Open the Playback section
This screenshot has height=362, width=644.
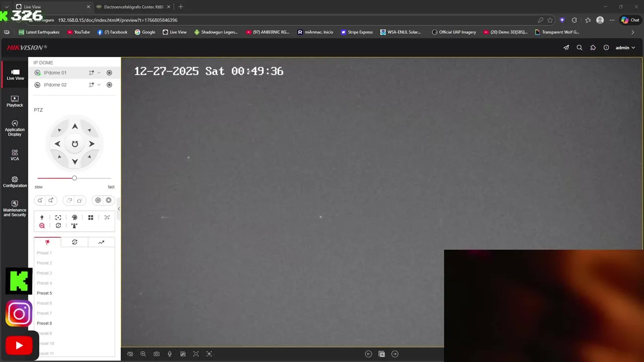click(15, 102)
